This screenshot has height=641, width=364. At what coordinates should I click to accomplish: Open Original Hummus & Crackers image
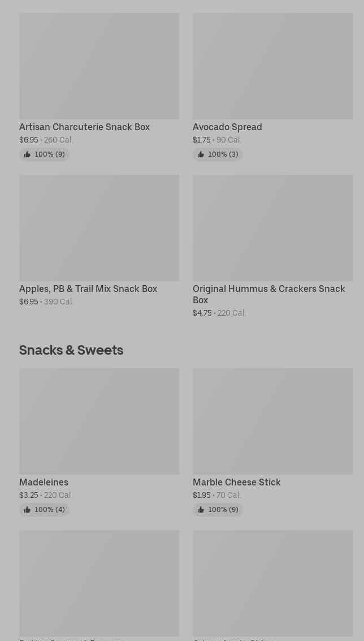coord(272,228)
